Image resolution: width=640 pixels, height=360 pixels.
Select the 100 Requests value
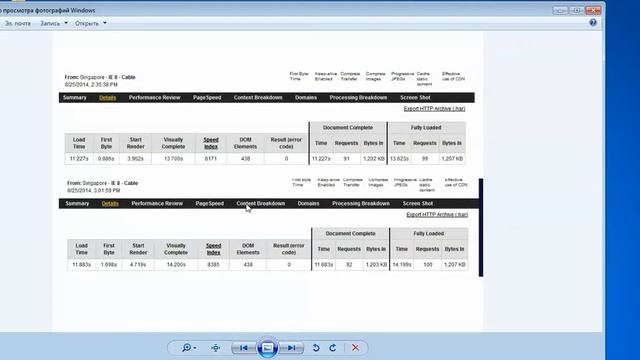(427, 265)
